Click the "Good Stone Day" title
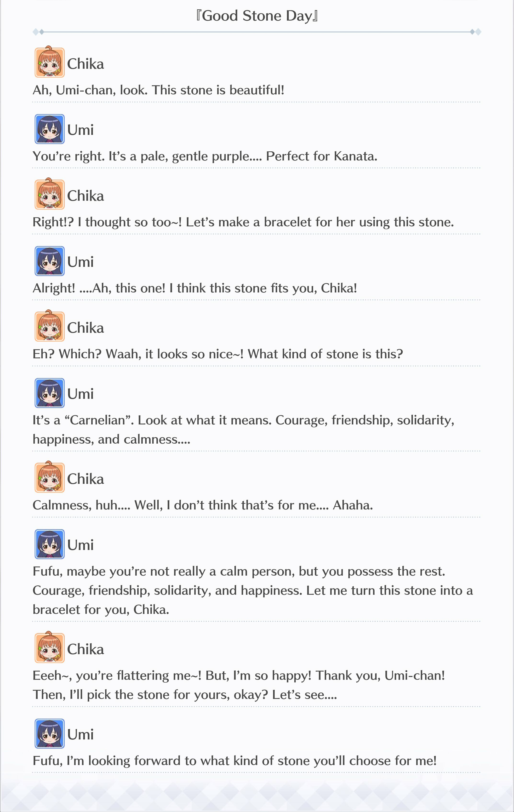This screenshot has width=514, height=812. point(257,16)
